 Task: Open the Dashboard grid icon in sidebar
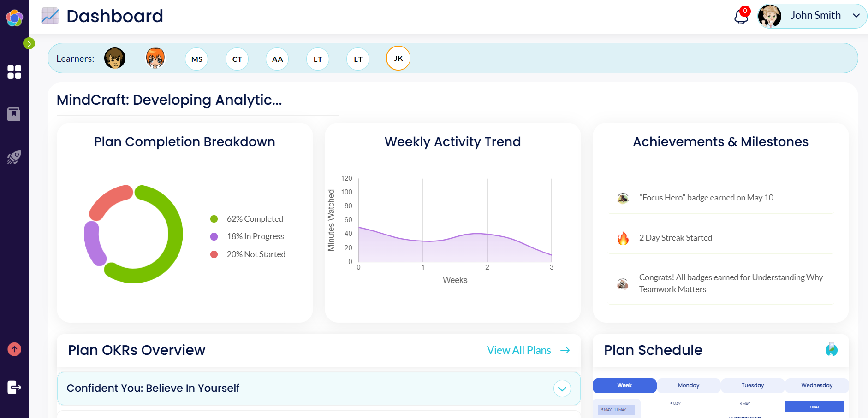click(x=14, y=72)
